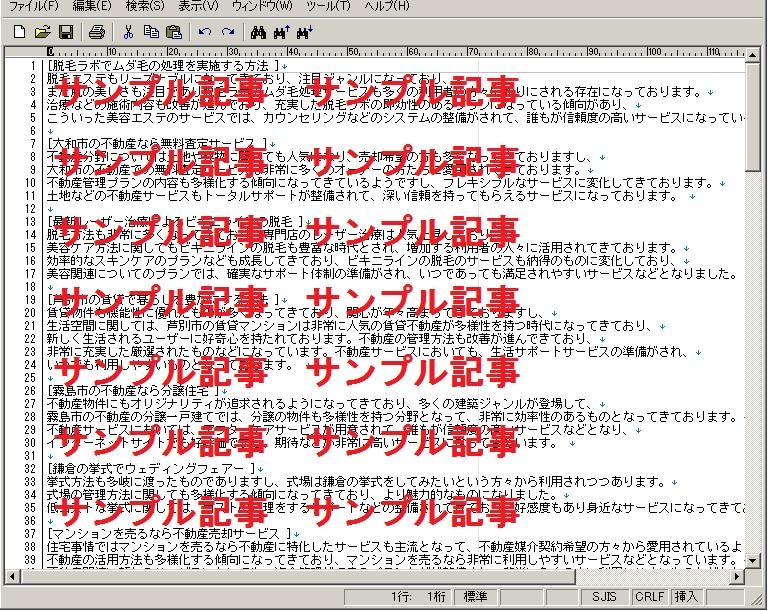Image resolution: width=768 pixels, height=611 pixels.
Task: Open the ウィンドウ(W) menu
Action: coord(262,6)
